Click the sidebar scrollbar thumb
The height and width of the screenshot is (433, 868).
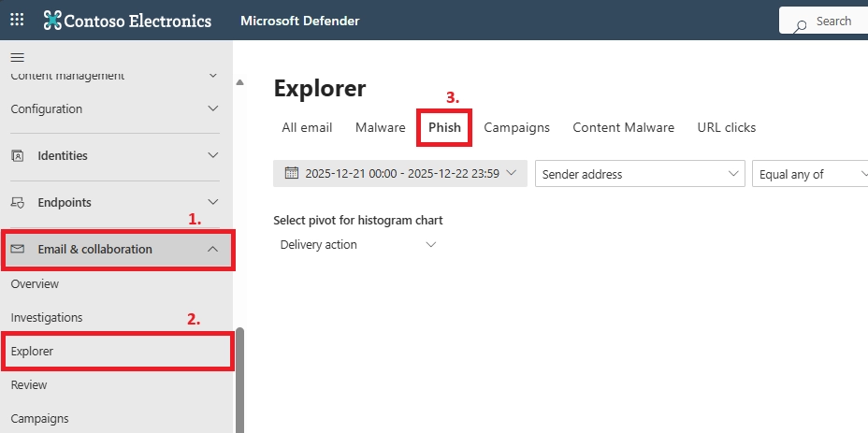pos(239,380)
